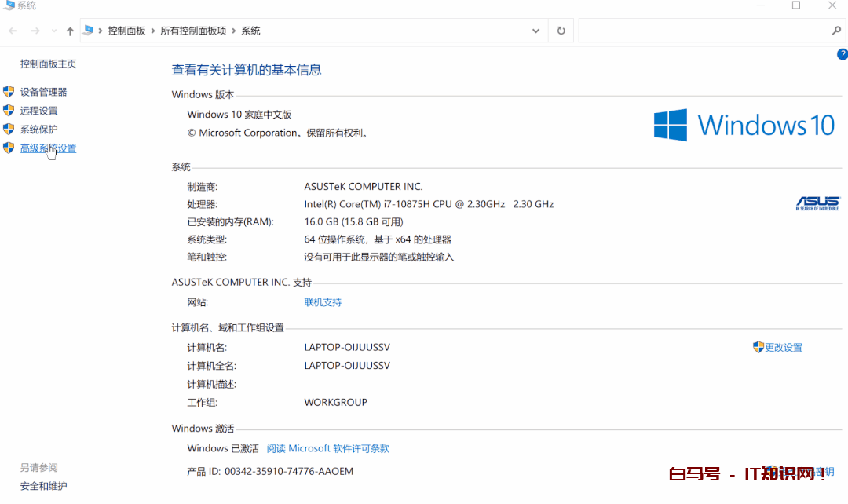Open the recent locations dropdown arrow

tap(53, 31)
